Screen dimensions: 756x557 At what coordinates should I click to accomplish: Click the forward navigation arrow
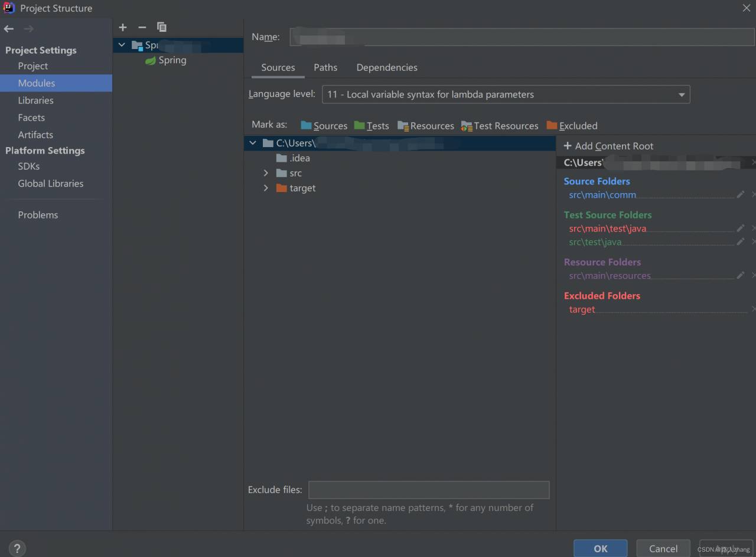[x=28, y=29]
